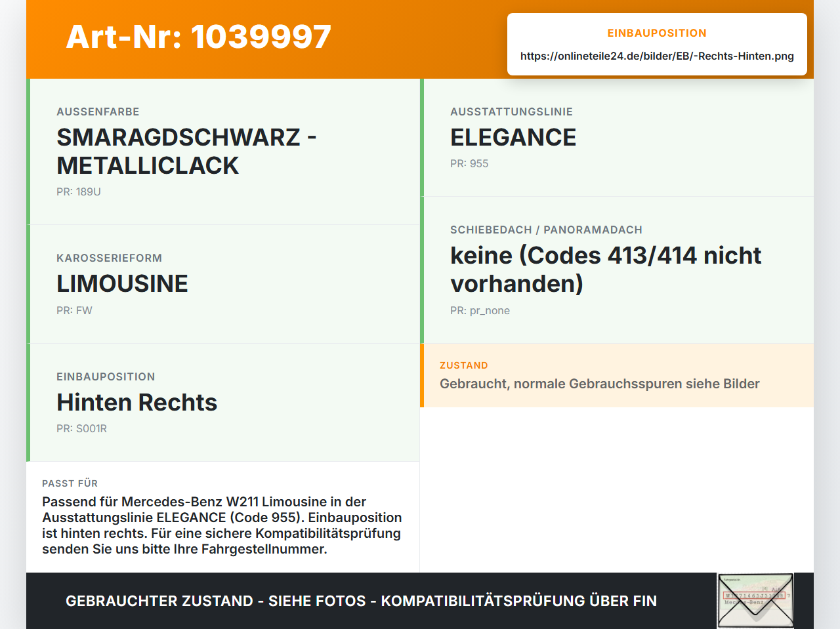Click the PR: FW code
840x629 pixels.
pyautogui.click(x=74, y=310)
